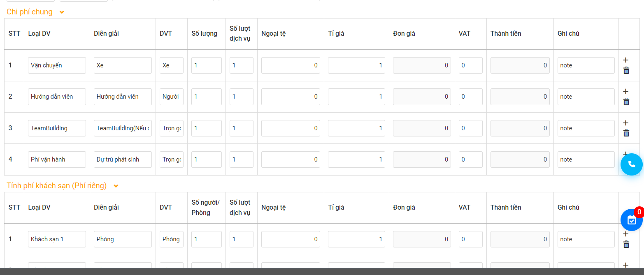
Task: Delete the Khách sạn 1 row with trash icon
Action: click(626, 244)
